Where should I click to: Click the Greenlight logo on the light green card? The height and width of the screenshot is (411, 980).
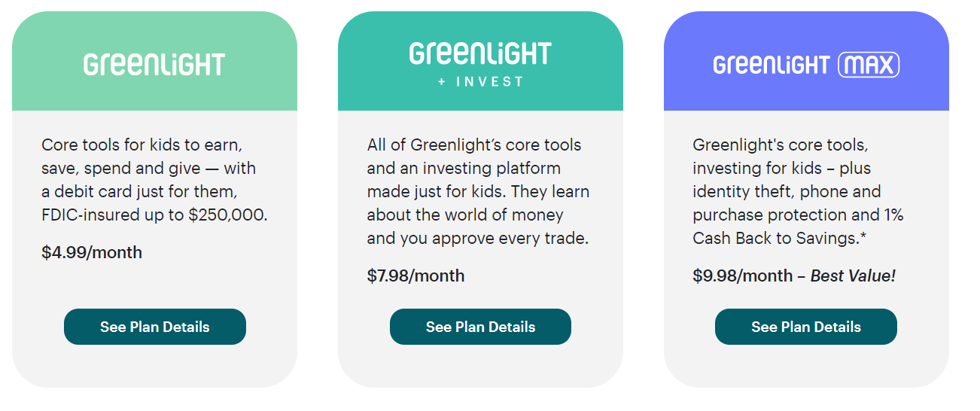pyautogui.click(x=154, y=65)
